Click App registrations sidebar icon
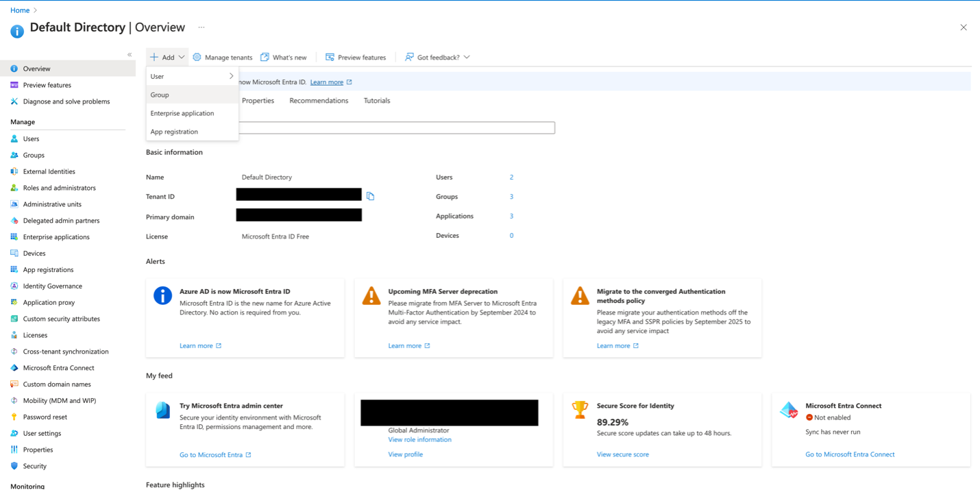 tap(14, 270)
